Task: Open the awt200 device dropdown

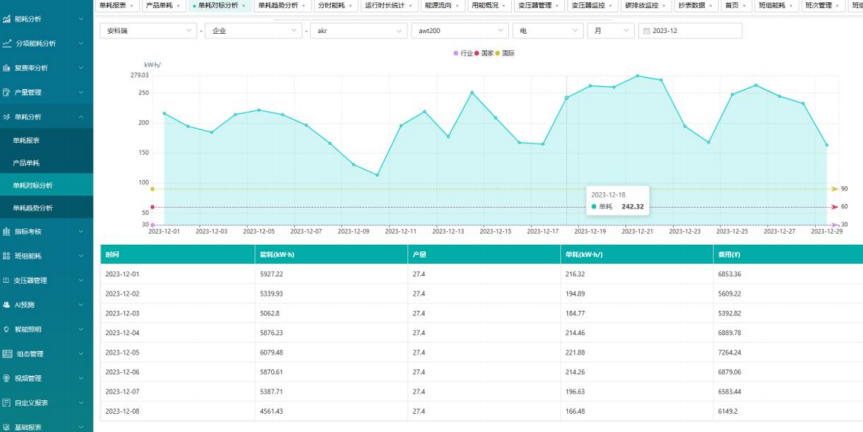Action: 460,31
